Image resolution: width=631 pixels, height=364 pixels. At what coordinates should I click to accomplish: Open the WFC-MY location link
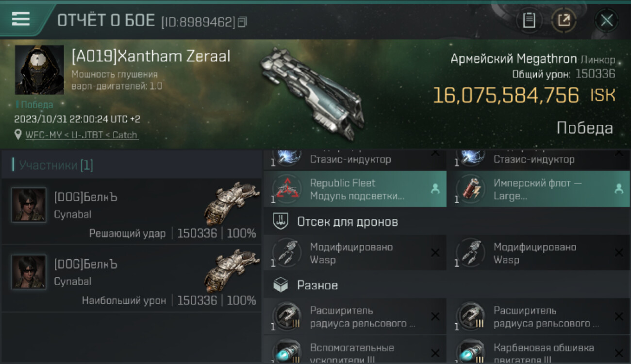pos(82,135)
